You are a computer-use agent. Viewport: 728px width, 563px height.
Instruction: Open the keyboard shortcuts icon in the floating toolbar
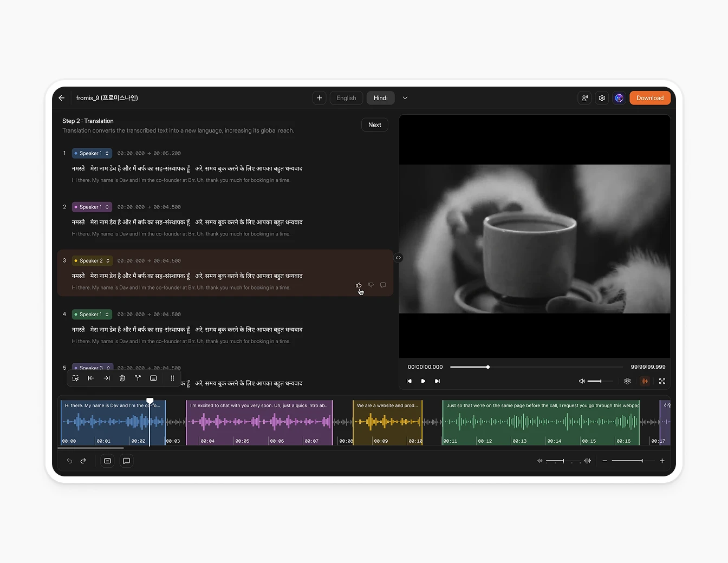tap(153, 378)
